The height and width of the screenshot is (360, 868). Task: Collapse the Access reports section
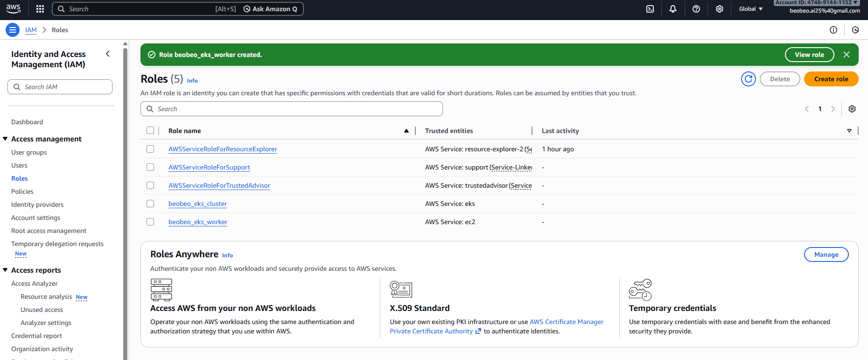[5, 270]
